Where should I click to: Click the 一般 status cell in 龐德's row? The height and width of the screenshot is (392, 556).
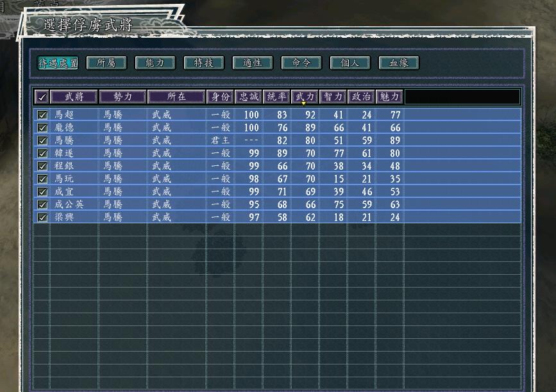(x=221, y=127)
